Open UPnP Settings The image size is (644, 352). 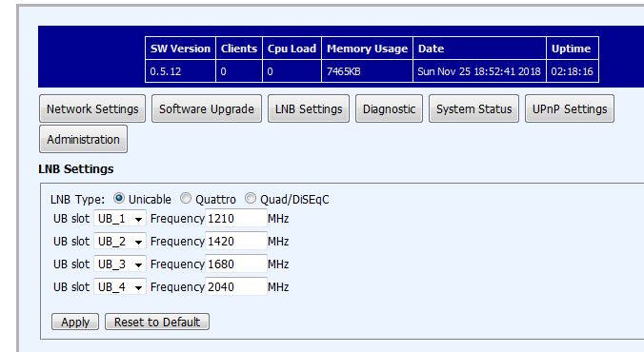click(x=570, y=108)
